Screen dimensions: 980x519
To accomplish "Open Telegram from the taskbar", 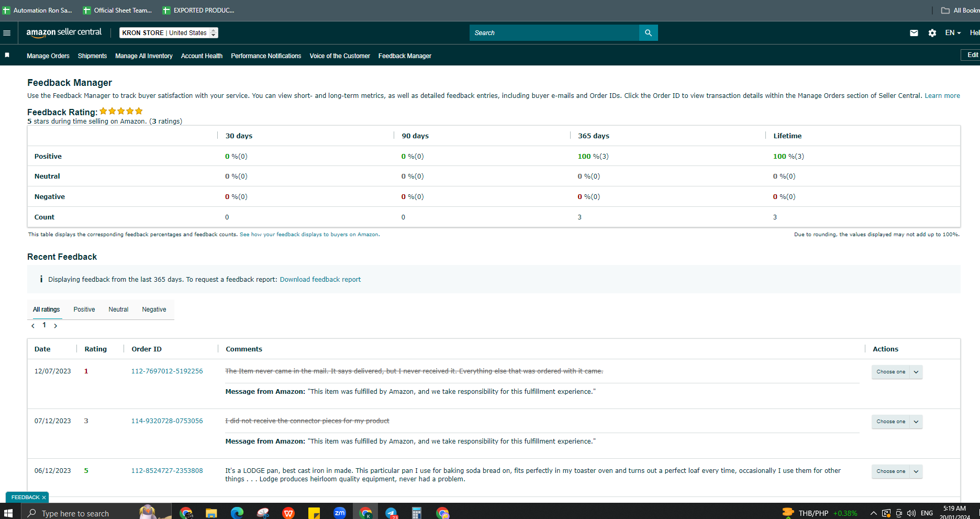I will (391, 513).
